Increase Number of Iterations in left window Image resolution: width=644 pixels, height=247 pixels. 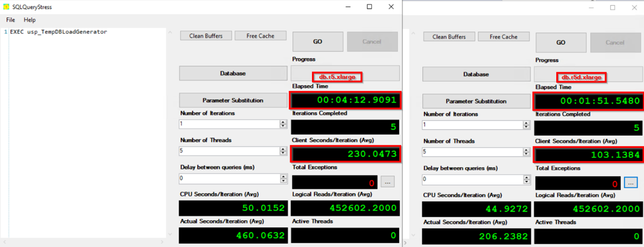point(283,122)
